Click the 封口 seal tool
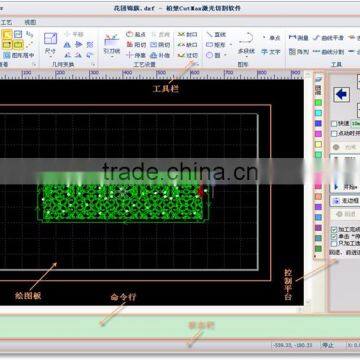 187,34
